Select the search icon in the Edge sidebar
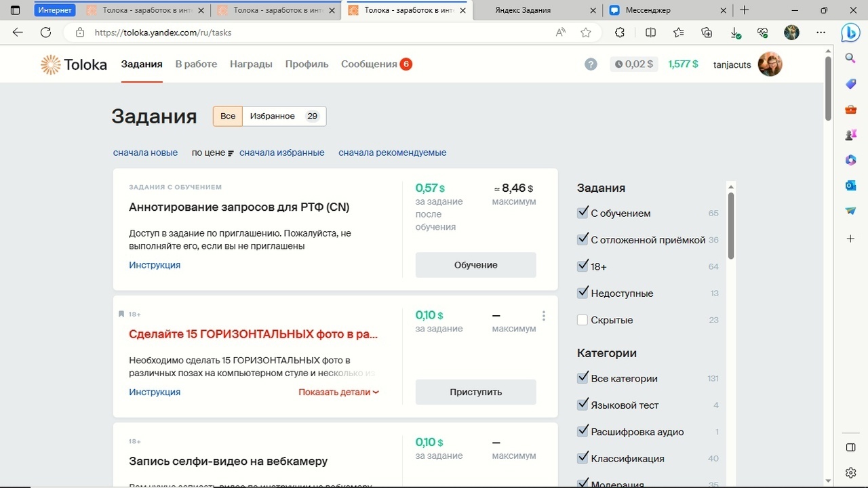 tap(850, 58)
